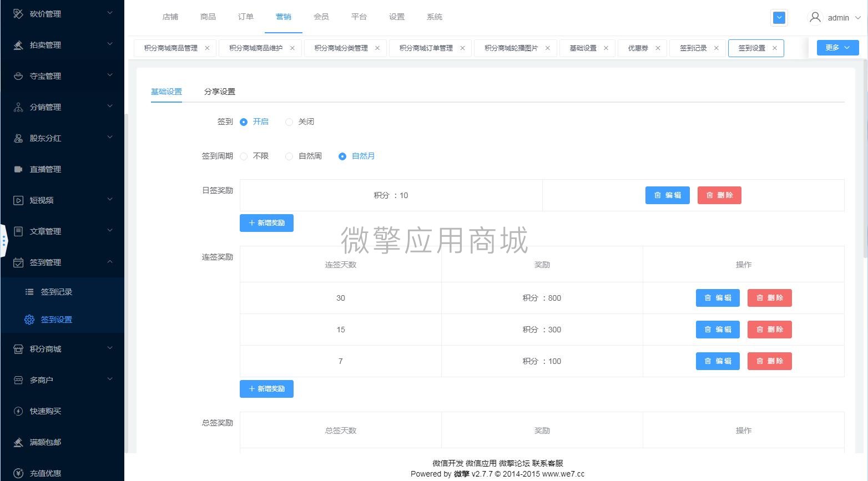
Task: Close the 积分商城订单管理 tab
Action: [x=462, y=48]
